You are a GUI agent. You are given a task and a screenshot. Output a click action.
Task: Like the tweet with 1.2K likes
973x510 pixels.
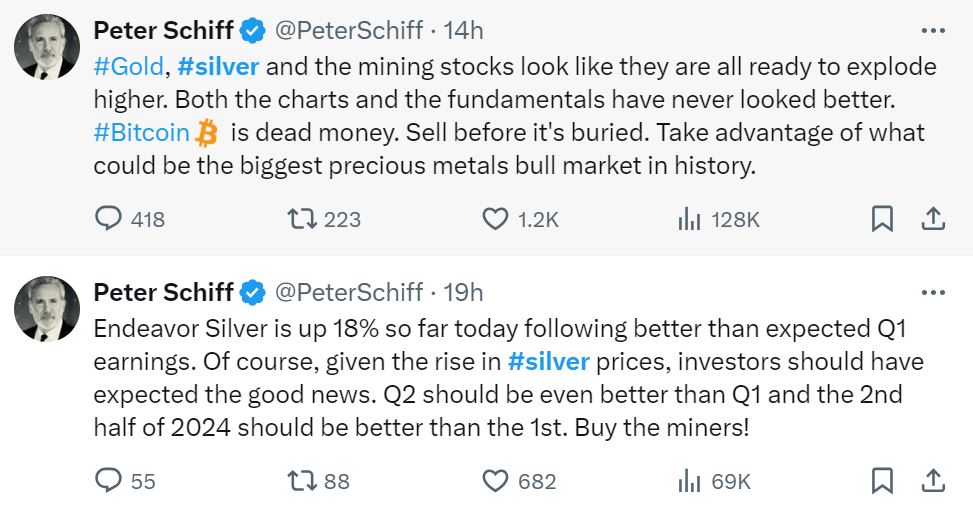click(x=495, y=219)
